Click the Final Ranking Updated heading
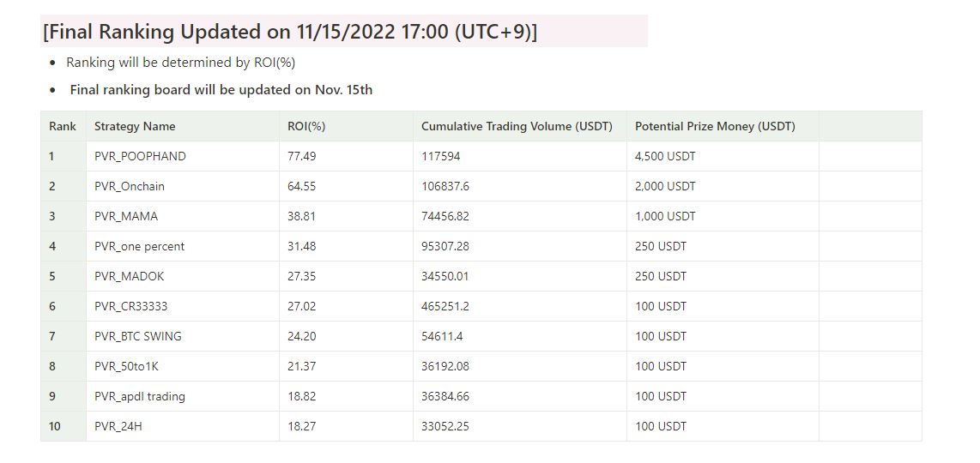The width and height of the screenshot is (980, 463). (290, 31)
